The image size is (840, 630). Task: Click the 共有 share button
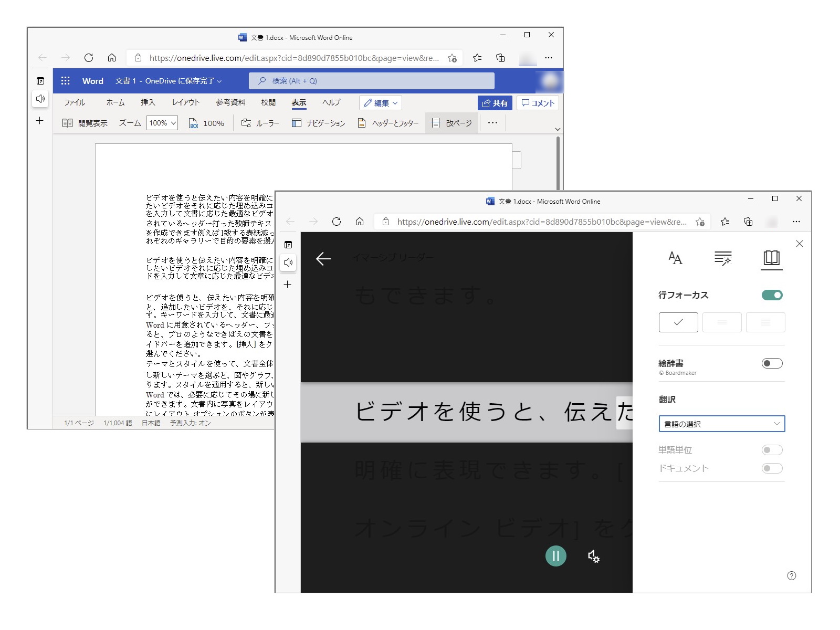coord(494,103)
